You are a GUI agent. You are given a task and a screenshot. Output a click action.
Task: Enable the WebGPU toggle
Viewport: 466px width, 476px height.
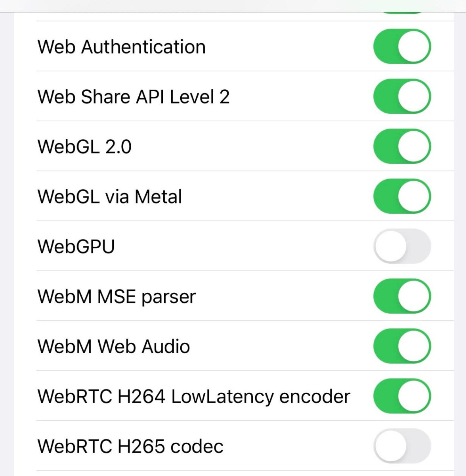click(402, 246)
